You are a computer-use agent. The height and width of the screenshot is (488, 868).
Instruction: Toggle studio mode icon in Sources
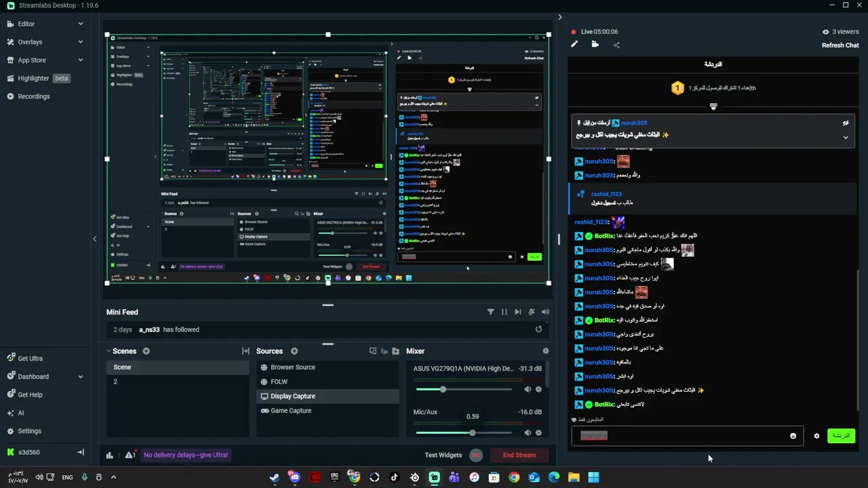372,351
